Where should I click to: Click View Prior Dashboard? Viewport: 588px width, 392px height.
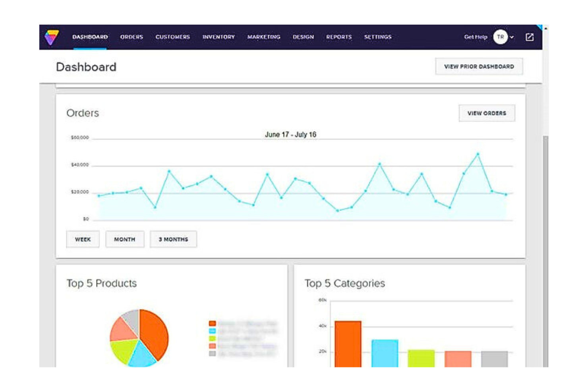[480, 66]
